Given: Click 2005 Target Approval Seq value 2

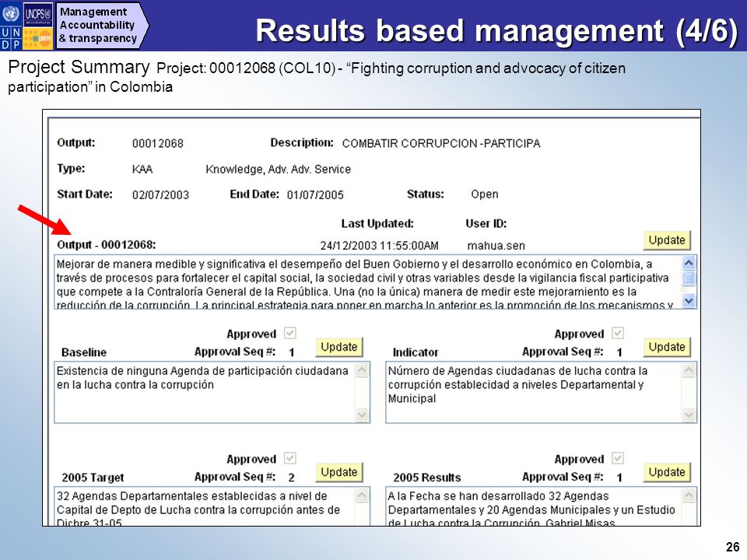Looking at the screenshot, I should tap(292, 478).
